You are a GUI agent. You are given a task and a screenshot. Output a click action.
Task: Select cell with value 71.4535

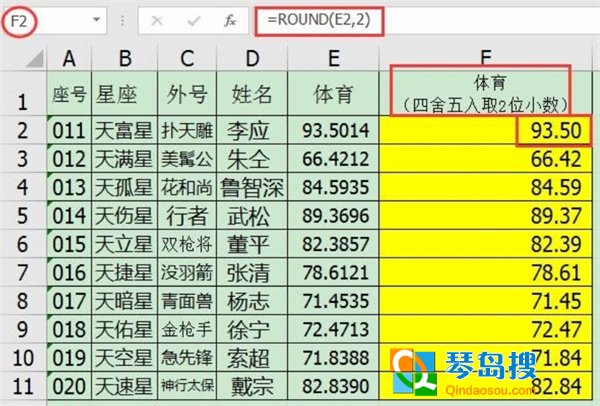point(333,301)
